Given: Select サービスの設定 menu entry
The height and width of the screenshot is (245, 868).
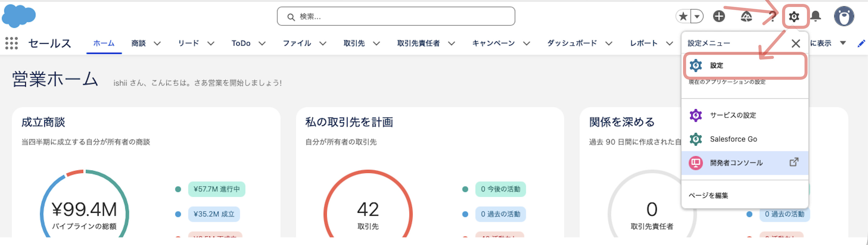Looking at the screenshot, I should 745,115.
